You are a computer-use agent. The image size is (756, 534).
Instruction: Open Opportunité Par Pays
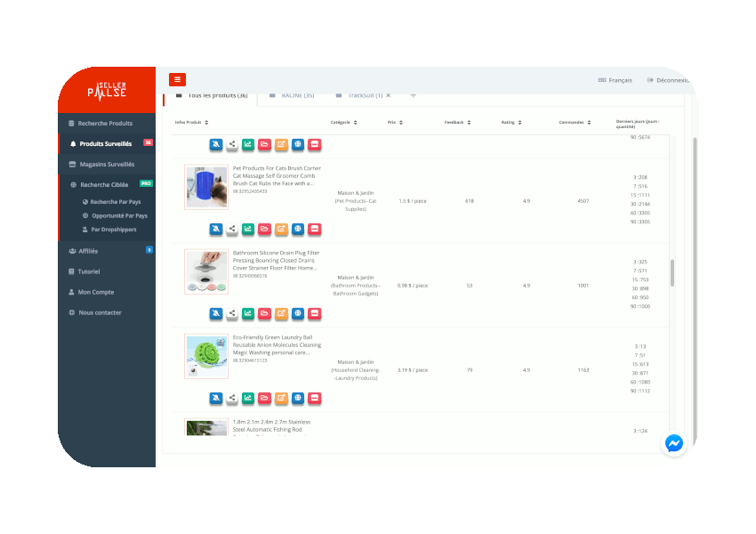coord(115,215)
